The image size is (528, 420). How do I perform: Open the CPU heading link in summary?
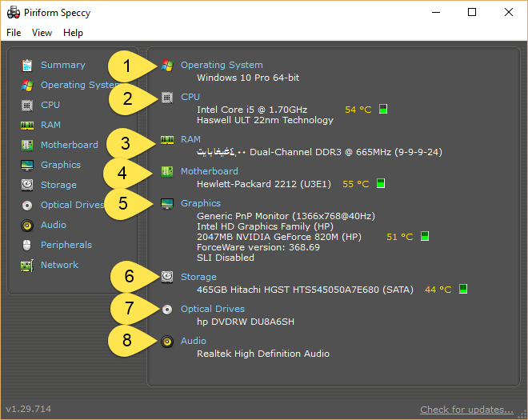pyautogui.click(x=190, y=97)
